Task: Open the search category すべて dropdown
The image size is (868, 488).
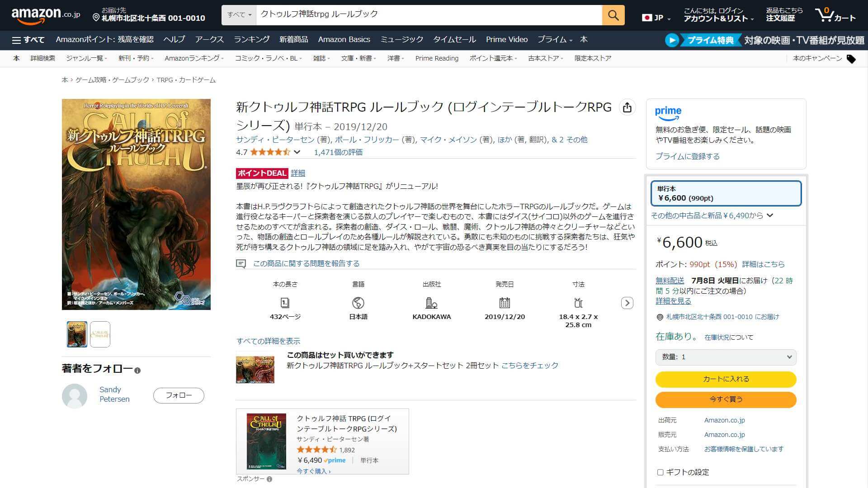Action: pos(239,15)
